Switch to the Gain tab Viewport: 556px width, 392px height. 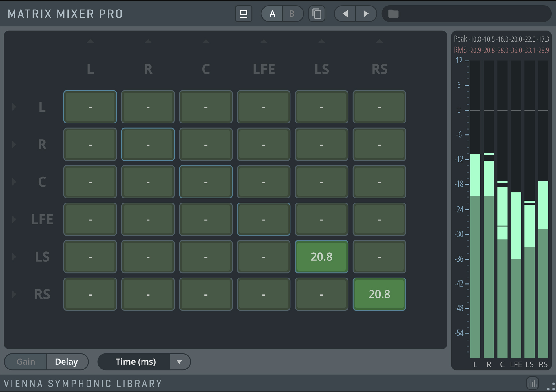point(26,362)
